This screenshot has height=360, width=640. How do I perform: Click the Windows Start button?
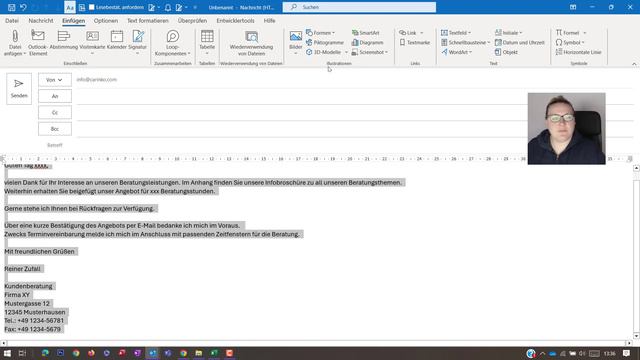[7, 353]
